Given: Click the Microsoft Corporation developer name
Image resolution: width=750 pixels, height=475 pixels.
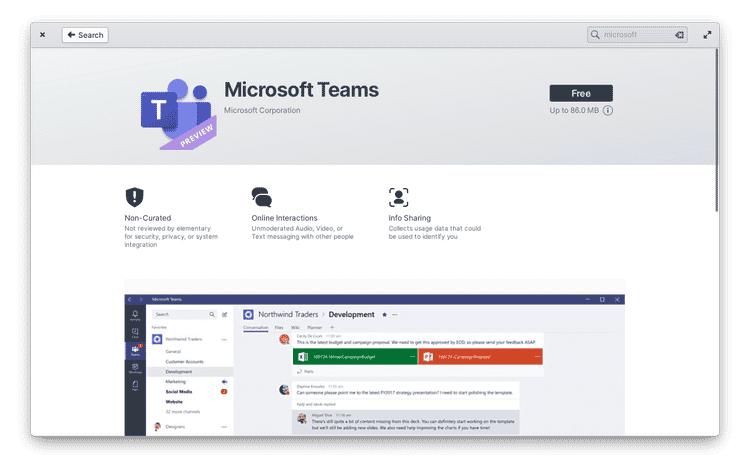Looking at the screenshot, I should click(262, 110).
